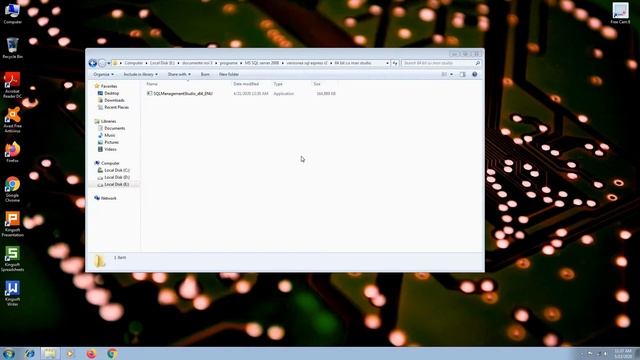This screenshot has height=360, width=640.
Task: Click Computer in the address bar
Action: point(133,63)
